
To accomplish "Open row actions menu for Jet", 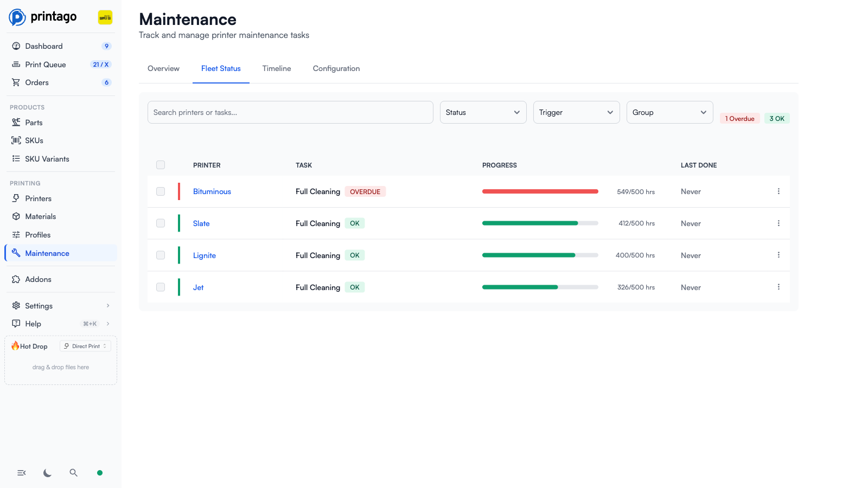I will click(778, 287).
